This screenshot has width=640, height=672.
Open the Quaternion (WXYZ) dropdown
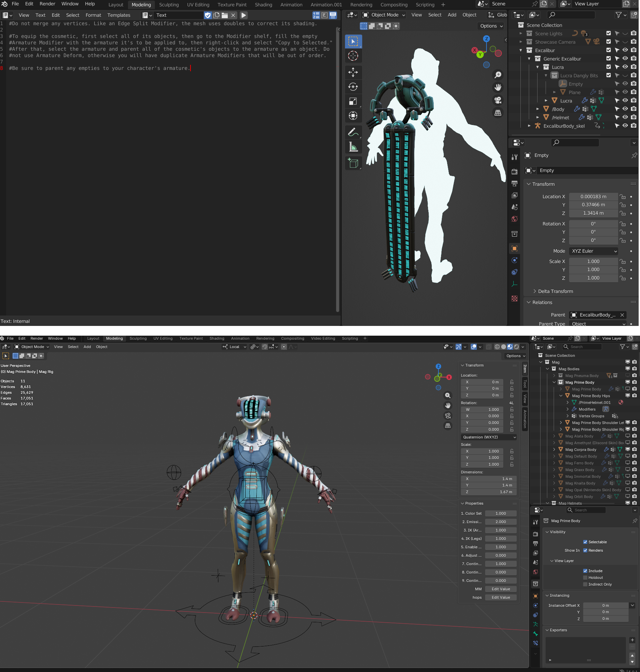(488, 437)
